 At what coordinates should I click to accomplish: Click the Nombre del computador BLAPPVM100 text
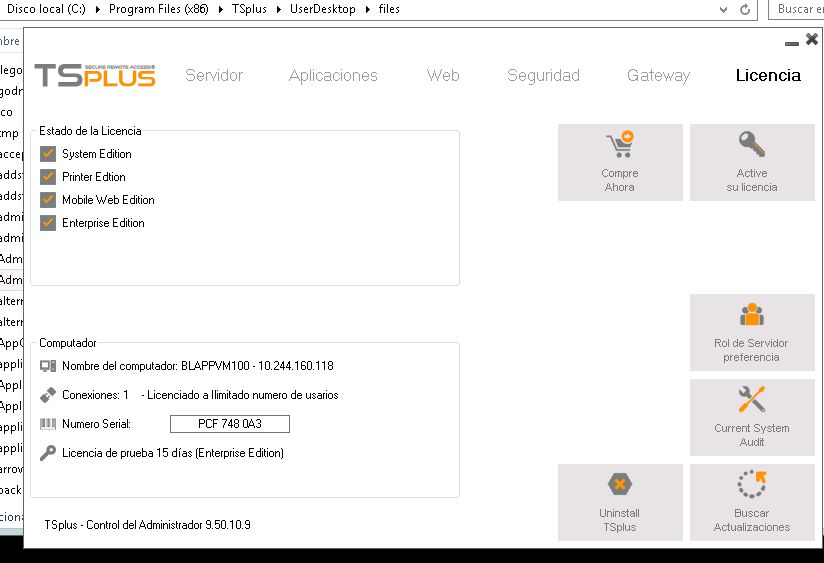198,366
